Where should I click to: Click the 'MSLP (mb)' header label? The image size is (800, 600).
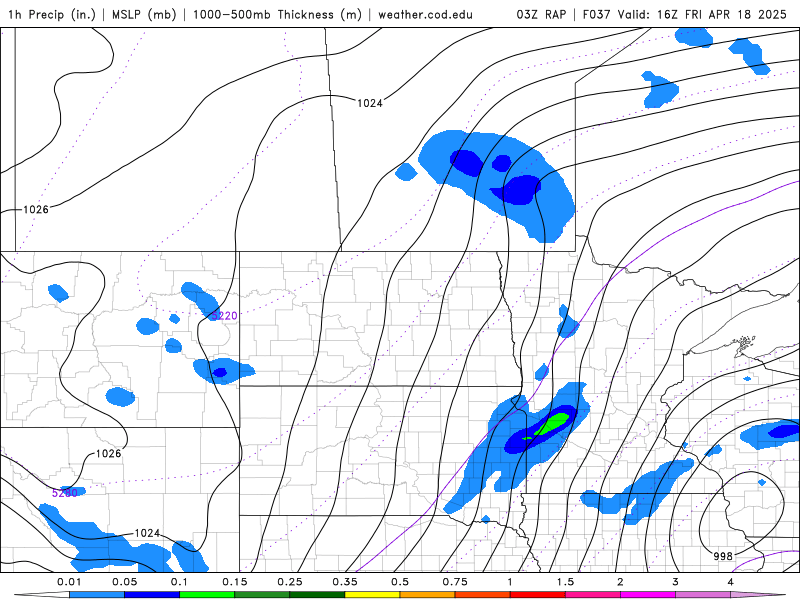144,14
